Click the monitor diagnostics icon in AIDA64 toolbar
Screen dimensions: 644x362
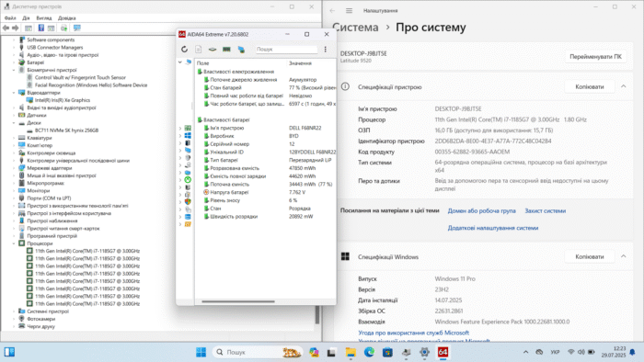click(241, 50)
